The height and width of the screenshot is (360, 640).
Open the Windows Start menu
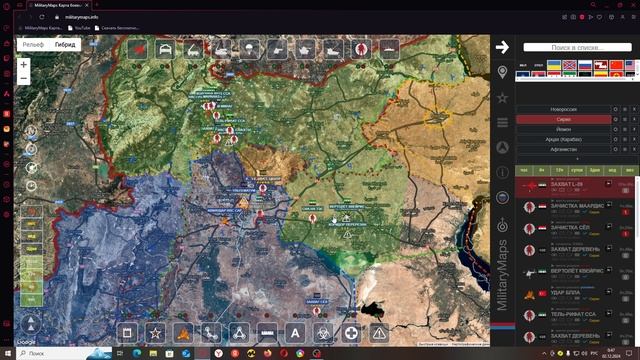click(8, 353)
